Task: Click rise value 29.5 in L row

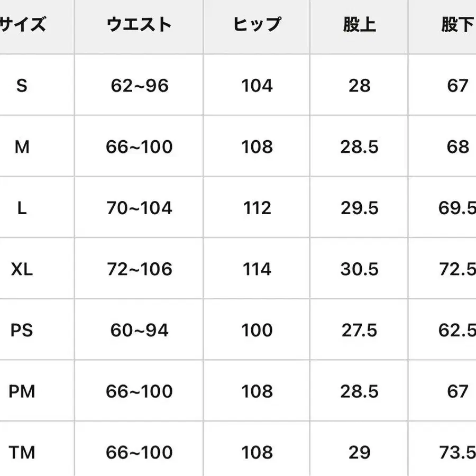Action: [360, 208]
